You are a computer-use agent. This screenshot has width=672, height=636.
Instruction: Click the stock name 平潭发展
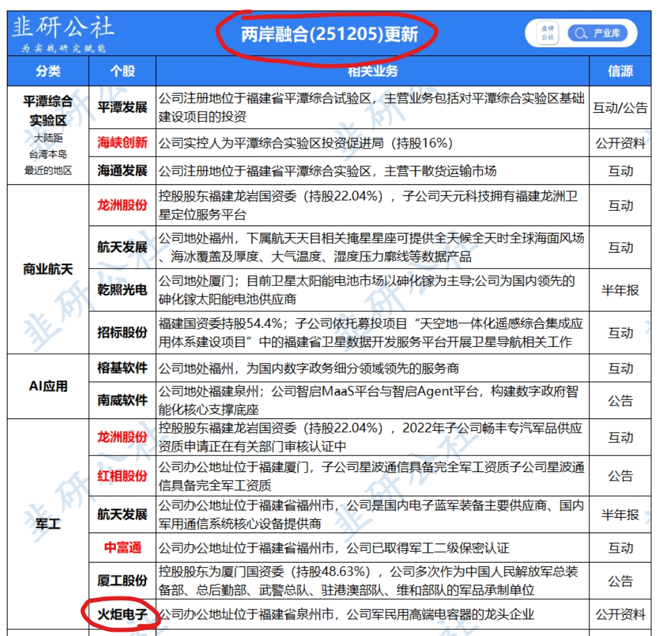point(123,107)
